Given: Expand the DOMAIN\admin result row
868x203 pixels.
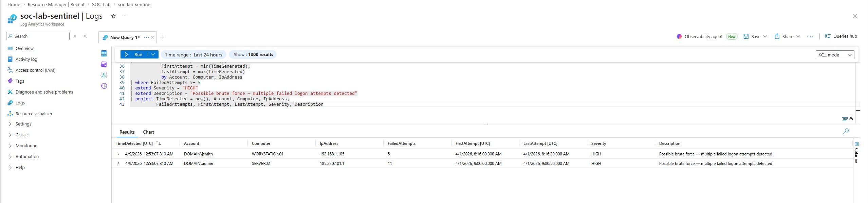Looking at the screenshot, I should pyautogui.click(x=118, y=163).
